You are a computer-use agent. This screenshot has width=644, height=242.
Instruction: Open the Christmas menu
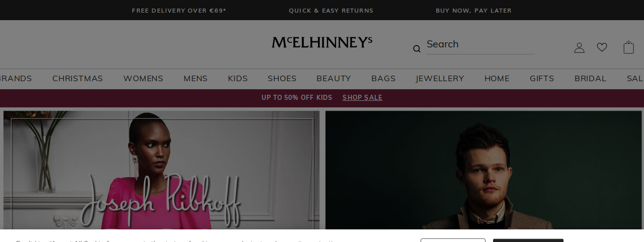77,79
